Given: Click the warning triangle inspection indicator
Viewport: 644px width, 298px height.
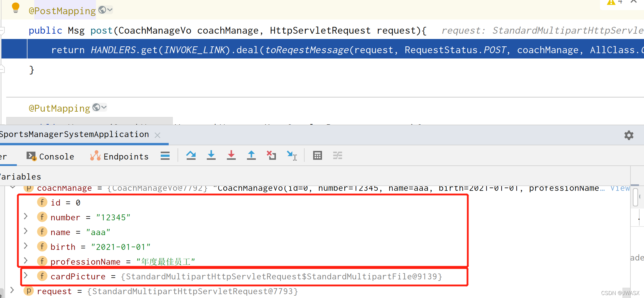Looking at the screenshot, I should (x=611, y=2).
